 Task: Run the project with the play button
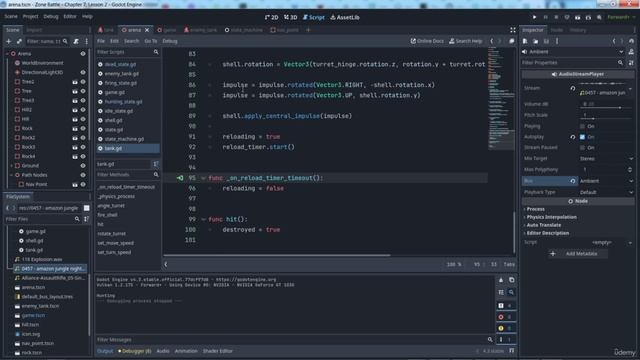(x=534, y=17)
